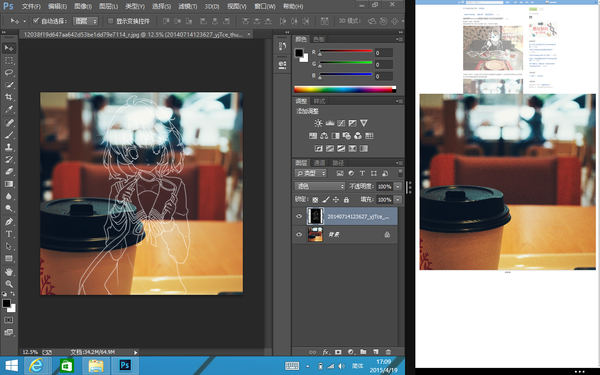Image resolution: width=600 pixels, height=375 pixels.
Task: Select the Eyedropper tool
Action: 9,109
